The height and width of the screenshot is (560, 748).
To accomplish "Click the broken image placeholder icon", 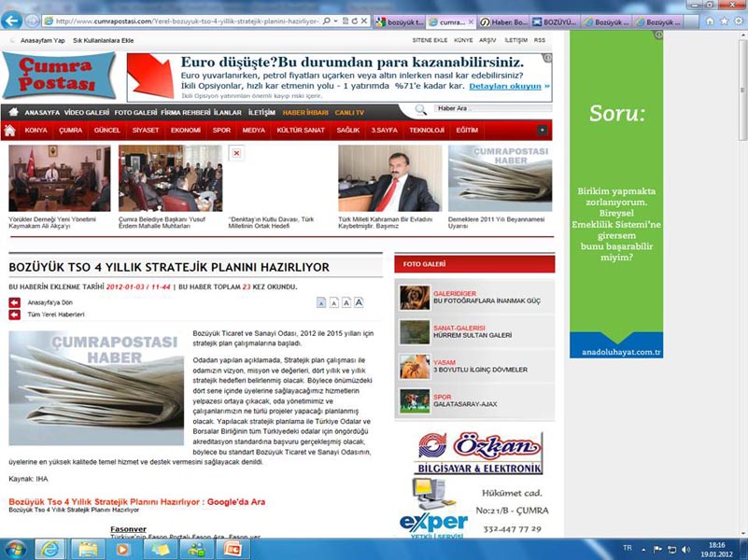I will (236, 153).
